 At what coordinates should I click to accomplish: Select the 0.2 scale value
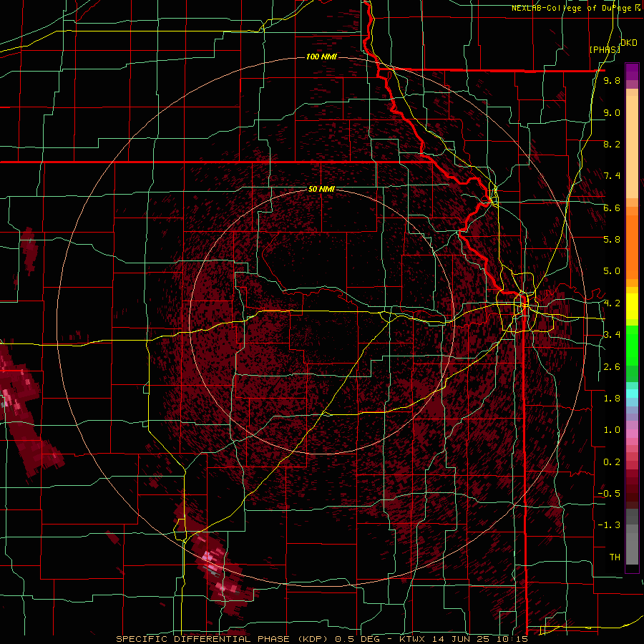tap(612, 462)
